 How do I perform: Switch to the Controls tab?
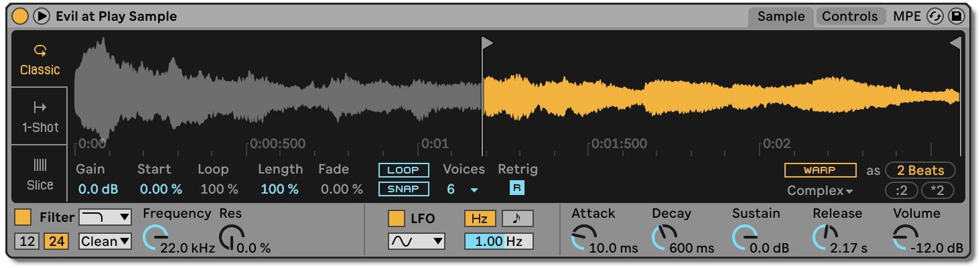click(849, 17)
